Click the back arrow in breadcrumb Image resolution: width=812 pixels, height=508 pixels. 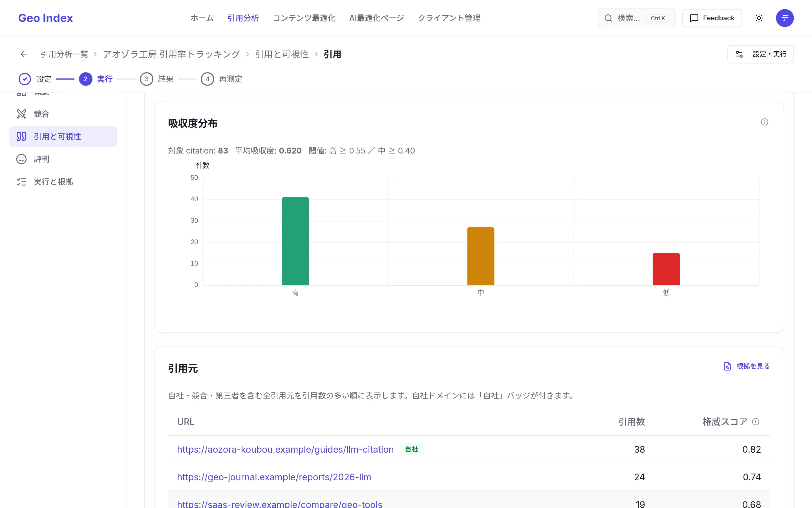pyautogui.click(x=23, y=54)
